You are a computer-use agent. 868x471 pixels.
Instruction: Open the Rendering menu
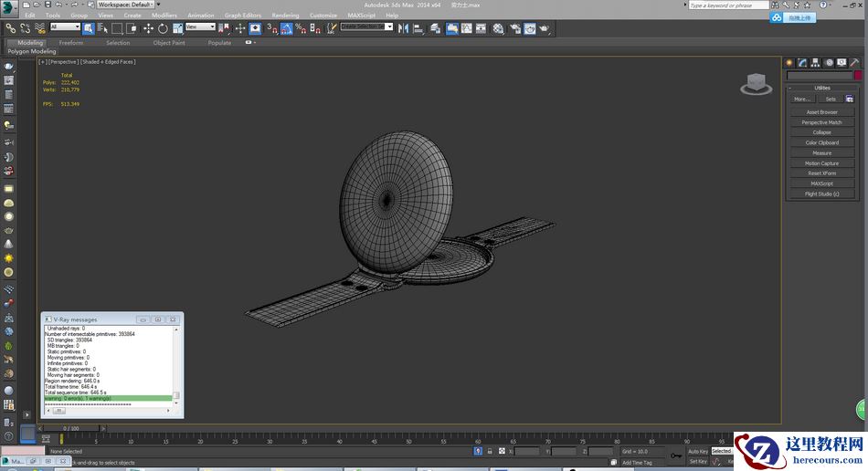pos(285,16)
